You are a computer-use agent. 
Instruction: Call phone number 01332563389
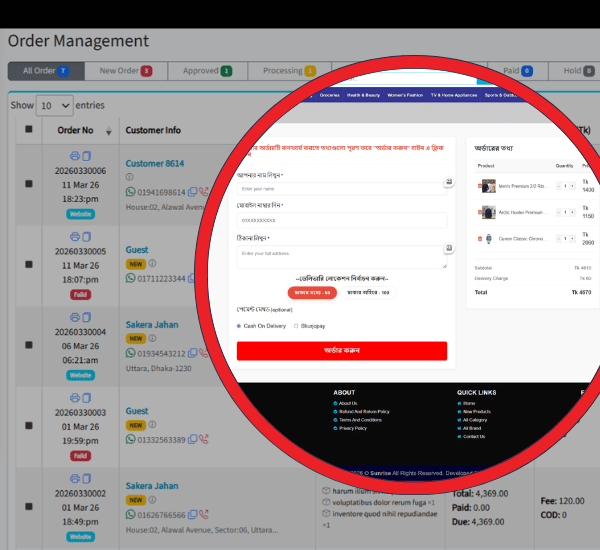[204, 439]
